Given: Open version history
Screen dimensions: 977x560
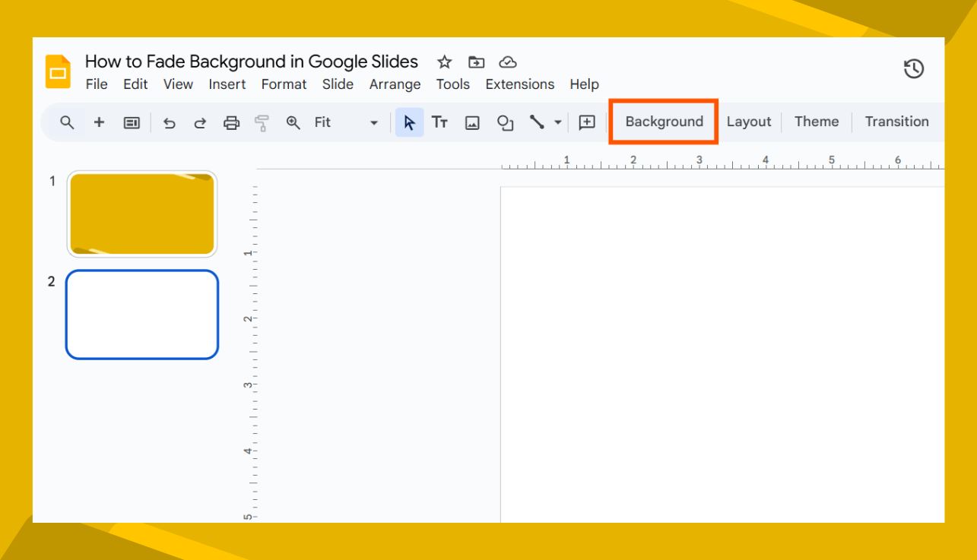Looking at the screenshot, I should tap(913, 68).
